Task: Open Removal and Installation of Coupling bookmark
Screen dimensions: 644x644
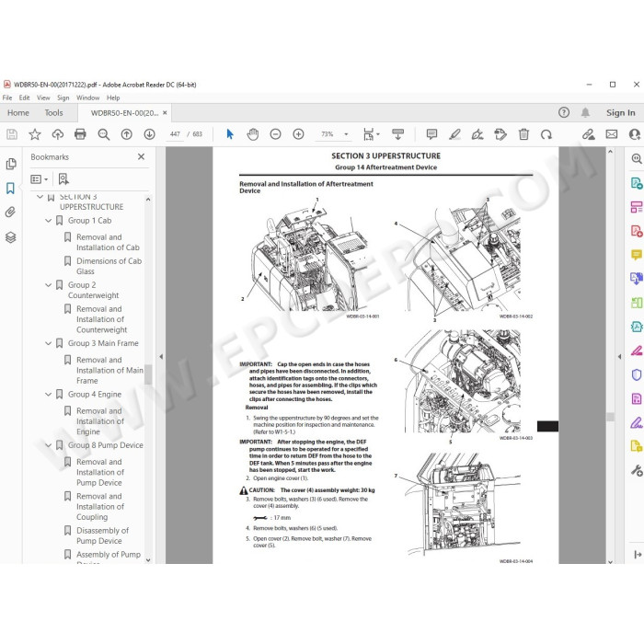Action: pos(99,506)
